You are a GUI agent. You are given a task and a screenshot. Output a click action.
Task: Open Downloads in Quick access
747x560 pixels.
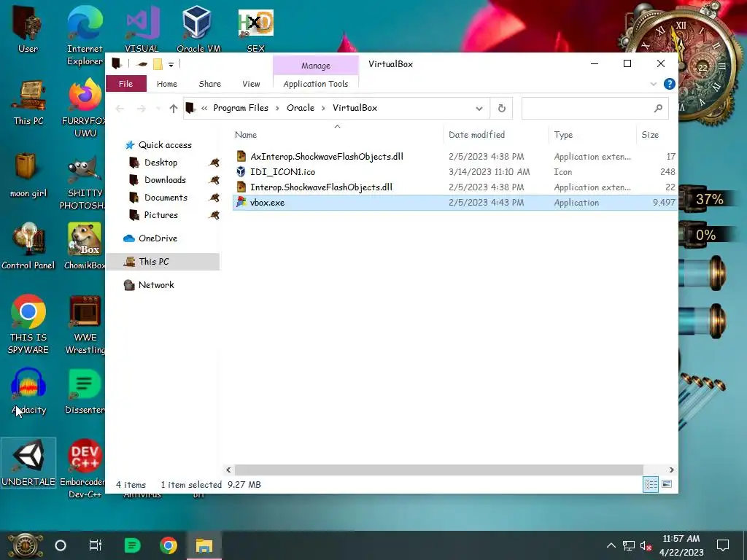[165, 180]
